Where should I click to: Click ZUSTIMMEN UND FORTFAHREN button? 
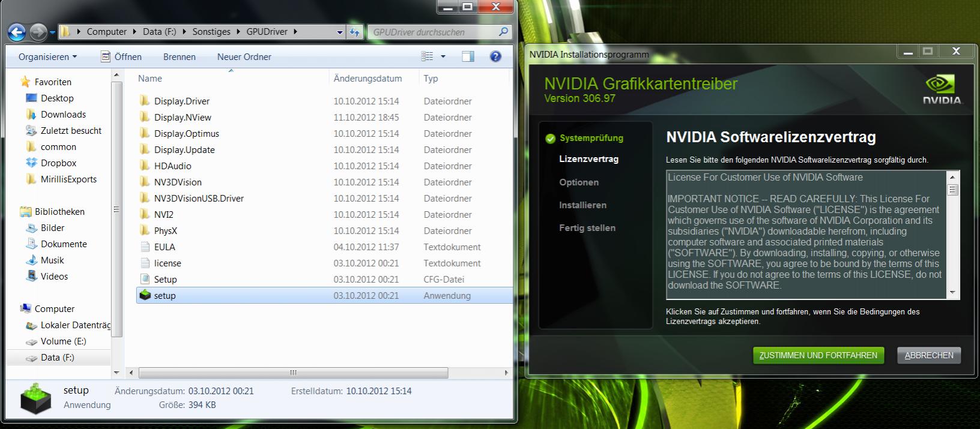(818, 355)
